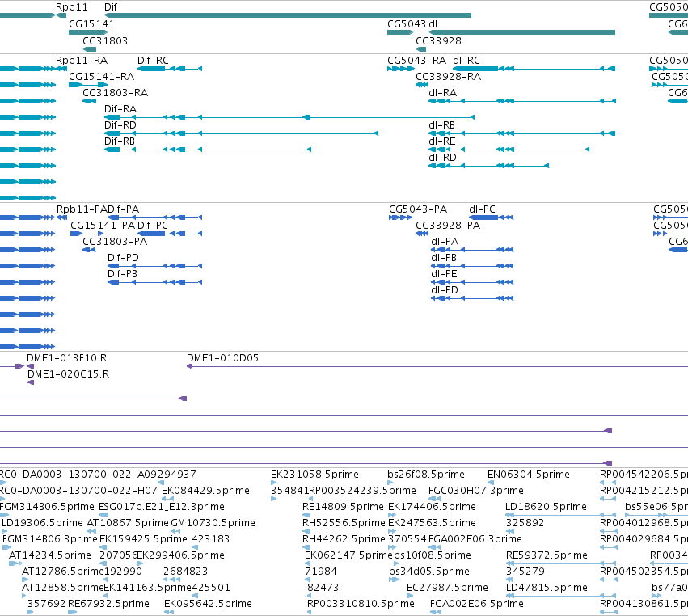The height and width of the screenshot is (616, 688).
Task: Open the dl-RC transcript
Action: [x=534, y=69]
